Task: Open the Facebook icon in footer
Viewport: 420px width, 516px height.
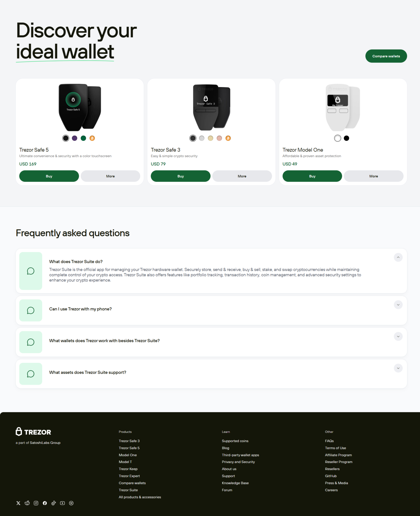Action: click(x=45, y=503)
